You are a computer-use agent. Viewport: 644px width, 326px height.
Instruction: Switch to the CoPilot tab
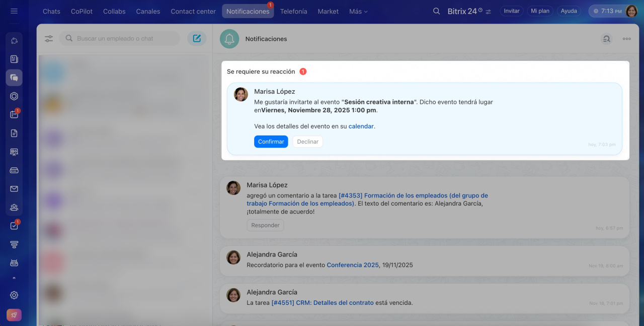pos(82,11)
